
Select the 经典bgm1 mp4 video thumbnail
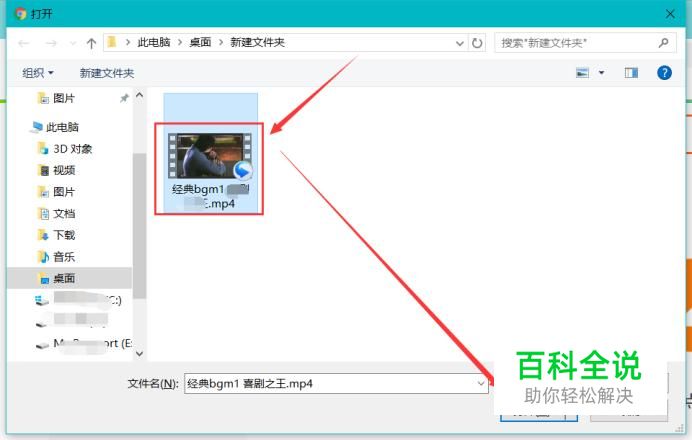click(x=210, y=156)
